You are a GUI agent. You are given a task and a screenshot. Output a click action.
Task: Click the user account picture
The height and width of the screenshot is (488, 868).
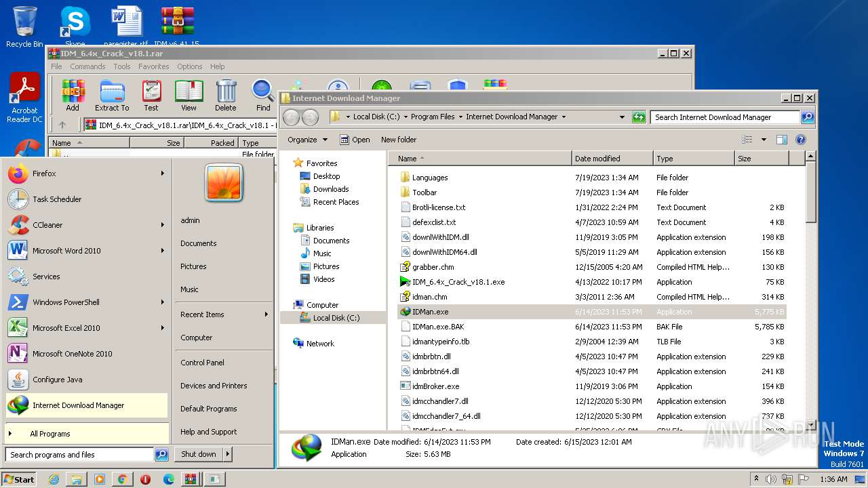coord(224,182)
